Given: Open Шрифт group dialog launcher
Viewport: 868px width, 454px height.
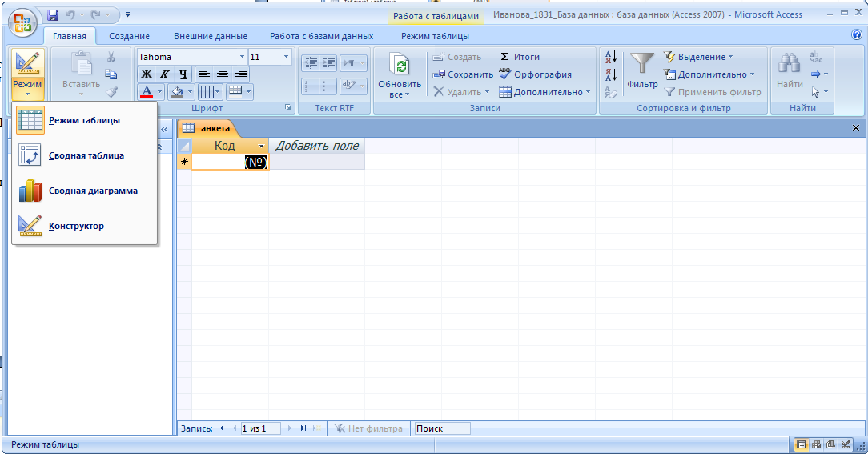Looking at the screenshot, I should point(287,108).
